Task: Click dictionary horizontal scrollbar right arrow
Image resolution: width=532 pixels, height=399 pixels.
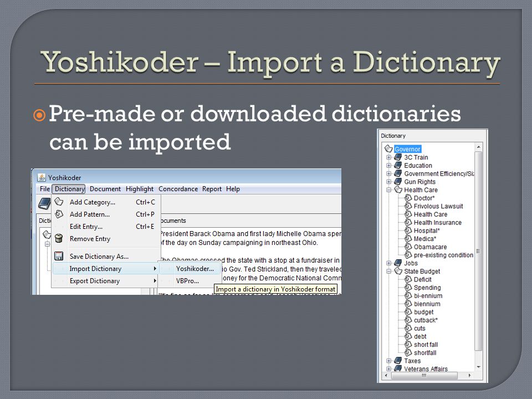Action: pyautogui.click(x=469, y=375)
